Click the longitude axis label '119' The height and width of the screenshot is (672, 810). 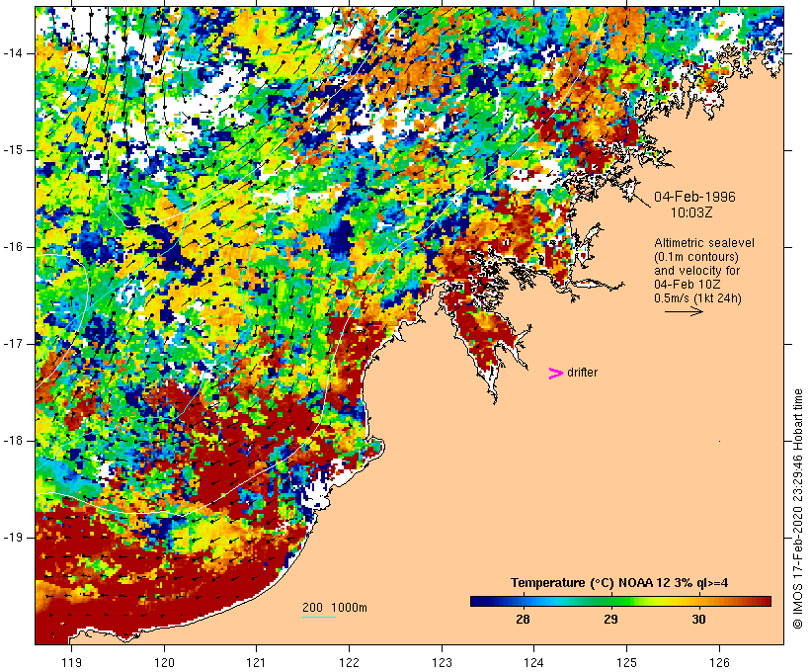71,663
